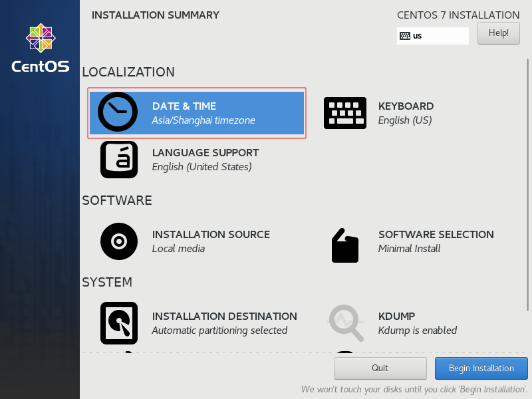The width and height of the screenshot is (532, 399).
Task: Click Minimal Install status text
Action: click(409, 249)
